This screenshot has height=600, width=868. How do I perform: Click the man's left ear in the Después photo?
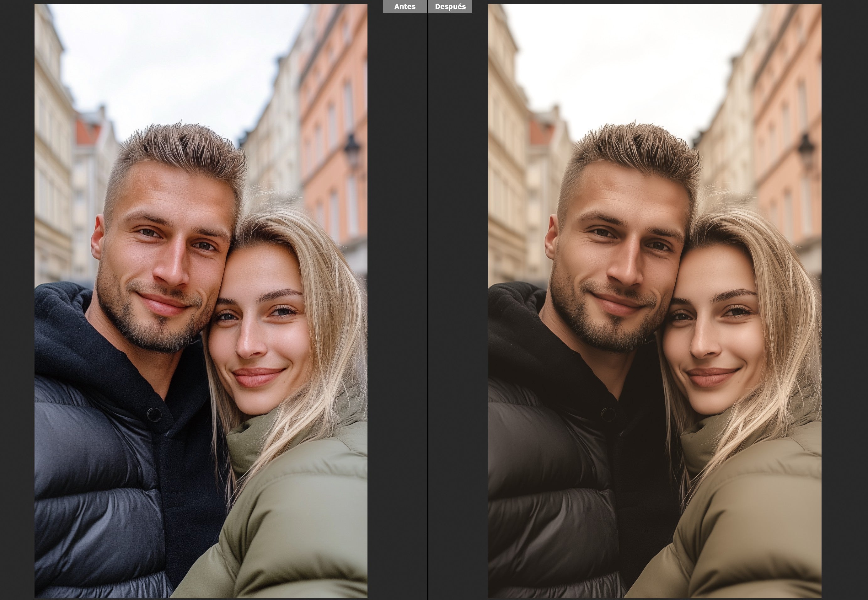tap(551, 237)
